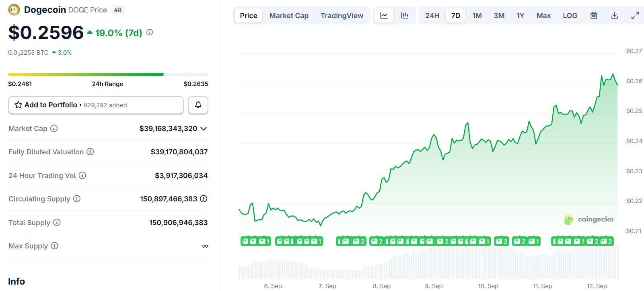Click the $0.27 price axis label

(x=634, y=51)
